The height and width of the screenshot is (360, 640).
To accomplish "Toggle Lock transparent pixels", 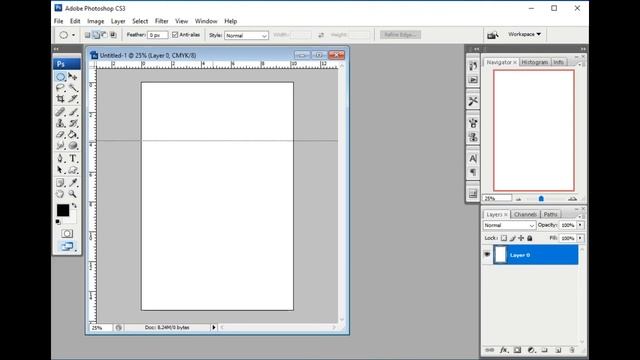I will point(504,238).
